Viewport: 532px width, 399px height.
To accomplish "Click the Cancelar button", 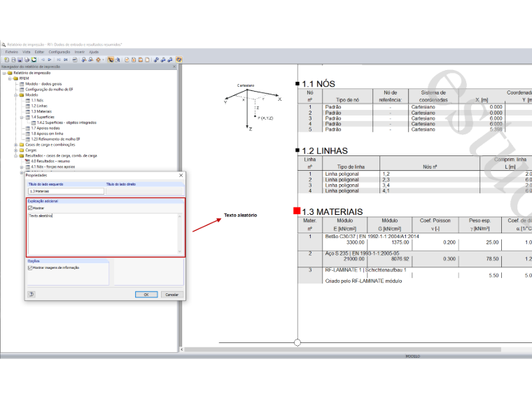I will pos(172,295).
